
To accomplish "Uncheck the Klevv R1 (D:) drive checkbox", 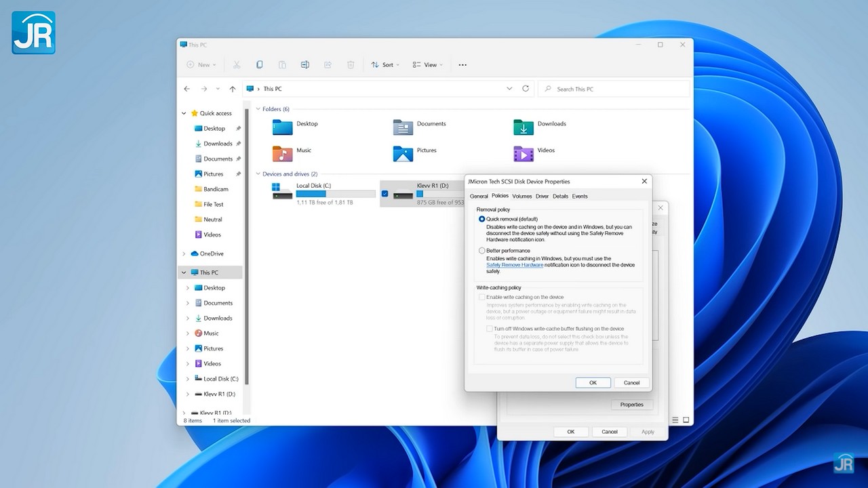I will click(x=385, y=194).
